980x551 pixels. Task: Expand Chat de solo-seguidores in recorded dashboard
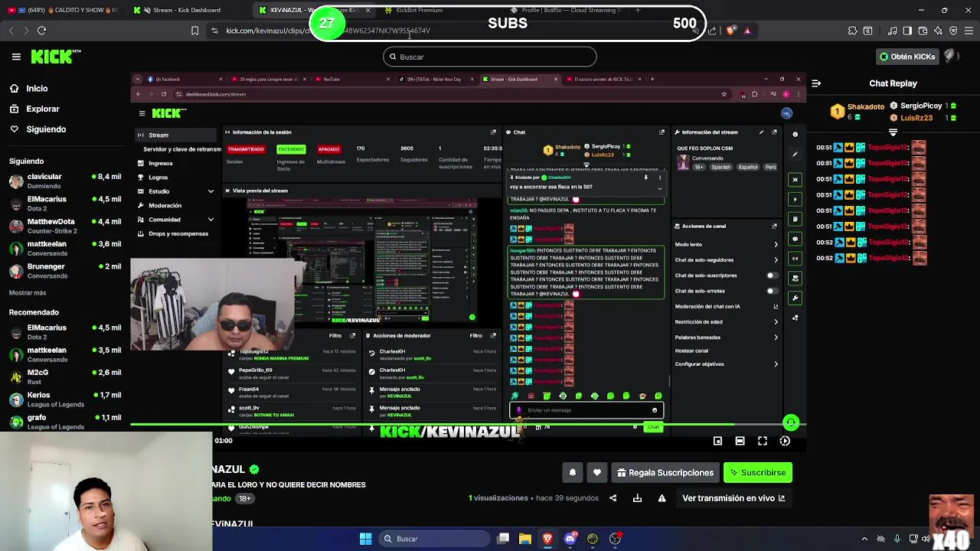pyautogui.click(x=776, y=260)
